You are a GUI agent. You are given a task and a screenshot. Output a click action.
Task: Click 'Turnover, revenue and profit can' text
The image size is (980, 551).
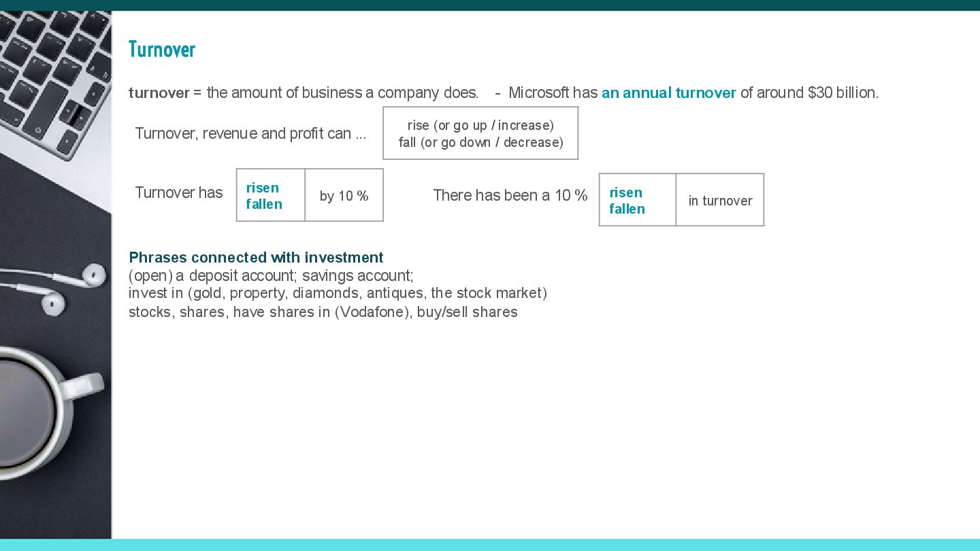(250, 133)
